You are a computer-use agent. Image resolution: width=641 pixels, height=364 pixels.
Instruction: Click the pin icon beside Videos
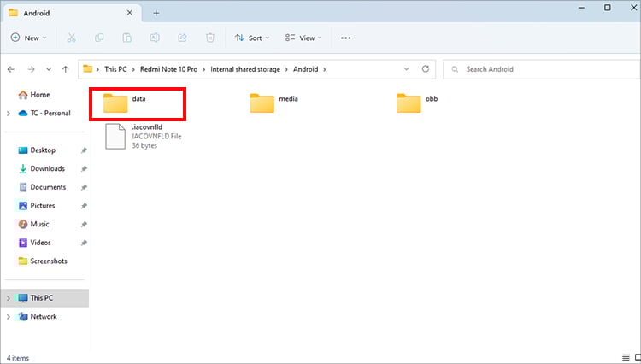tap(84, 243)
